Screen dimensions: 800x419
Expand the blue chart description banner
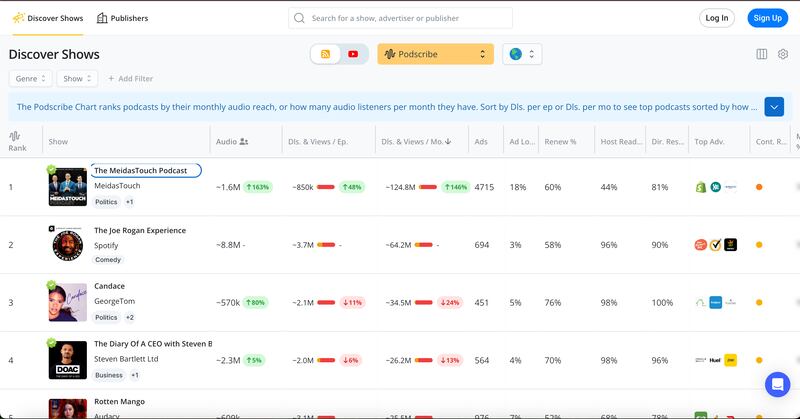coord(774,107)
